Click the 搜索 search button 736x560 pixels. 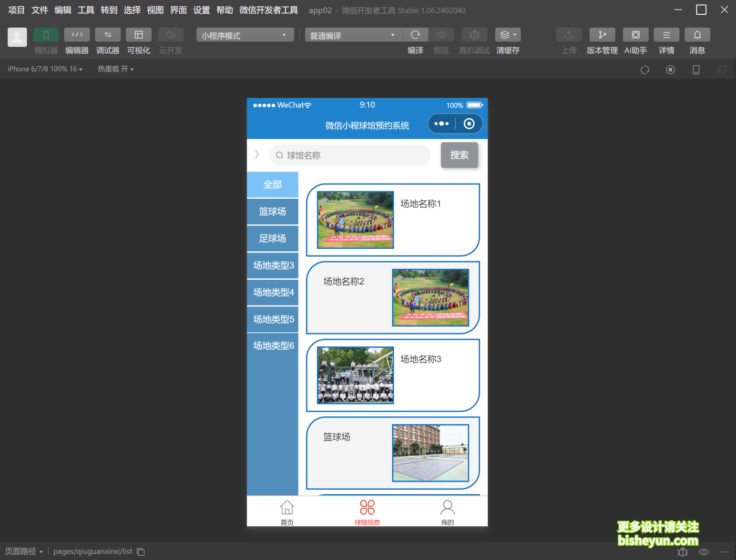click(459, 155)
